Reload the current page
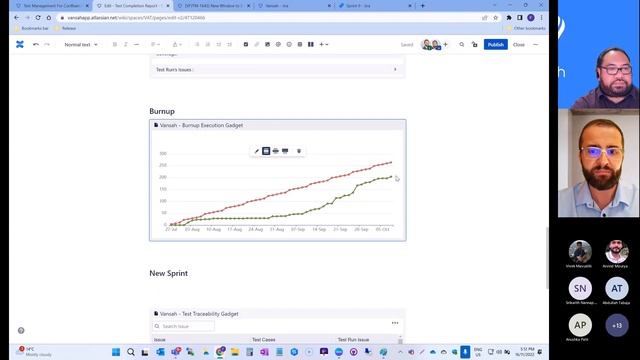640x360 pixels. (x=38, y=18)
